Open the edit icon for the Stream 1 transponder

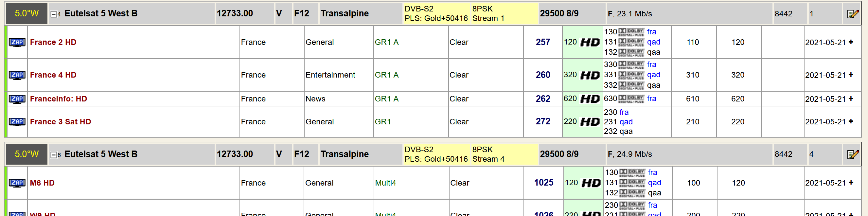[x=853, y=14]
